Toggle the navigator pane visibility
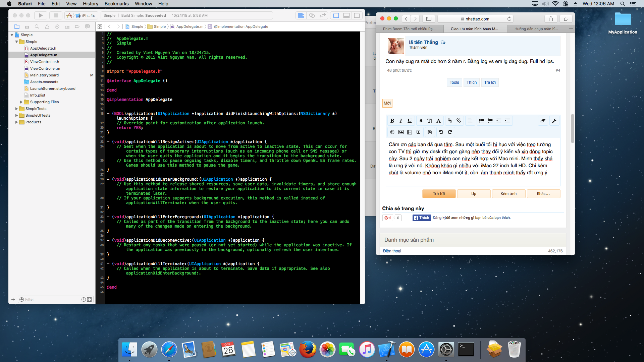644x362 pixels. 335,15
